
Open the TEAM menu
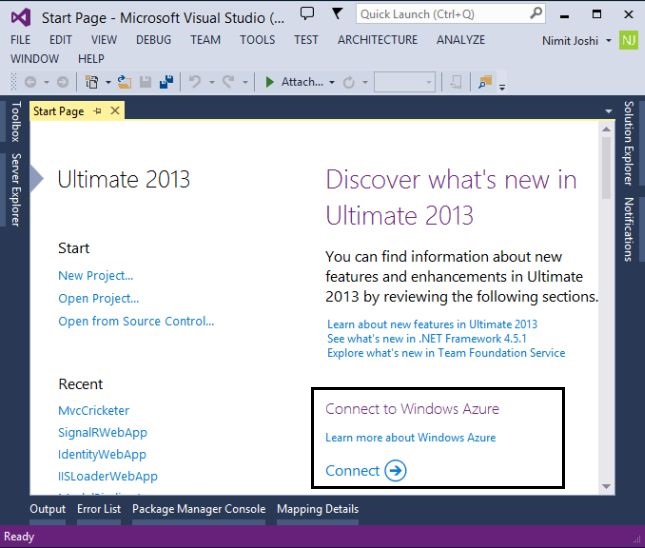(205, 40)
